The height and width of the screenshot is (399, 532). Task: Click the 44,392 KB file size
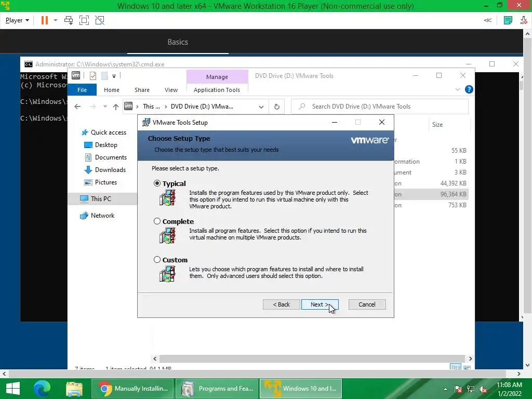click(x=453, y=183)
